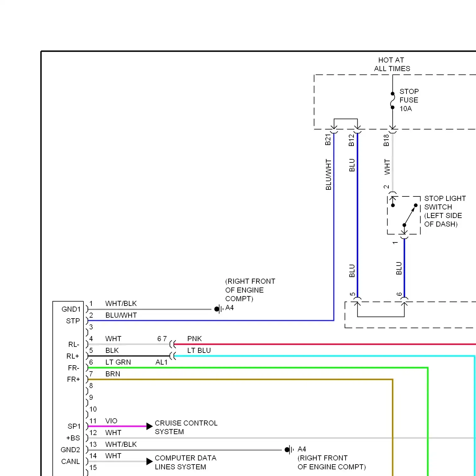
Task: Click the BLU label below B12
Action: [x=352, y=165]
